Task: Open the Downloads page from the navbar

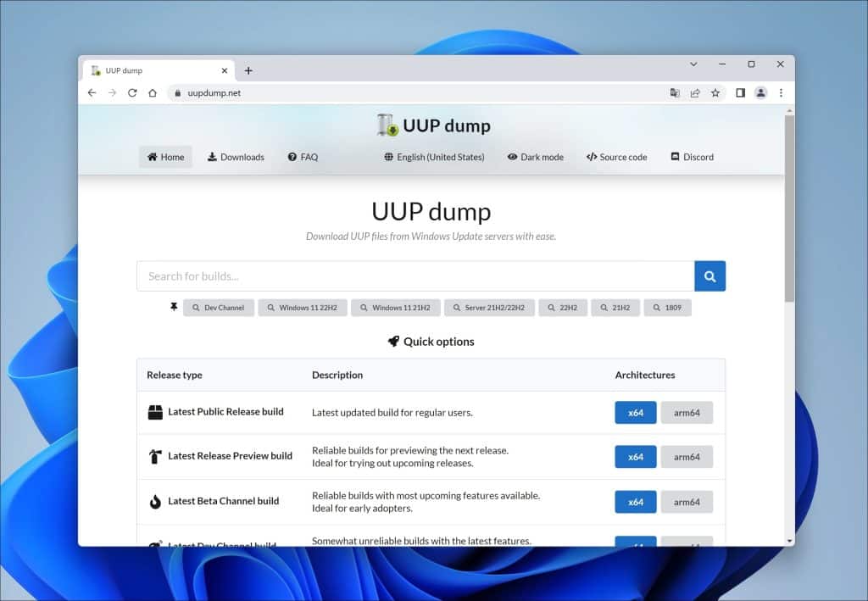Action: click(x=236, y=157)
